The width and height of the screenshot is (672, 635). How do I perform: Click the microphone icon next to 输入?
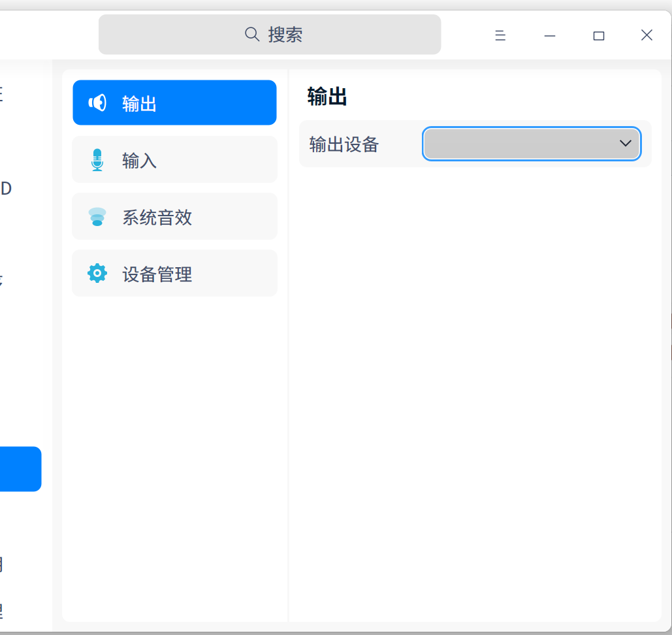[x=97, y=159]
